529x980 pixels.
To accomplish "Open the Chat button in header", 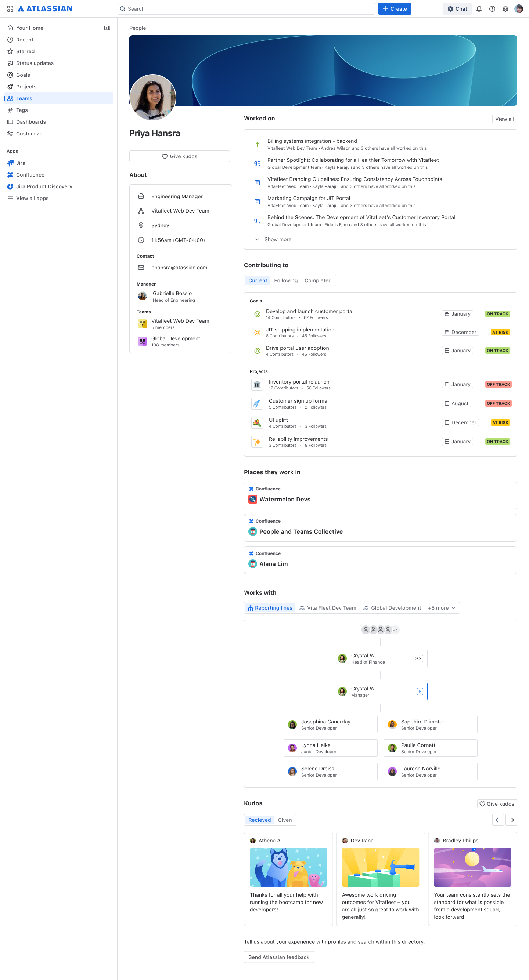I will (x=457, y=9).
